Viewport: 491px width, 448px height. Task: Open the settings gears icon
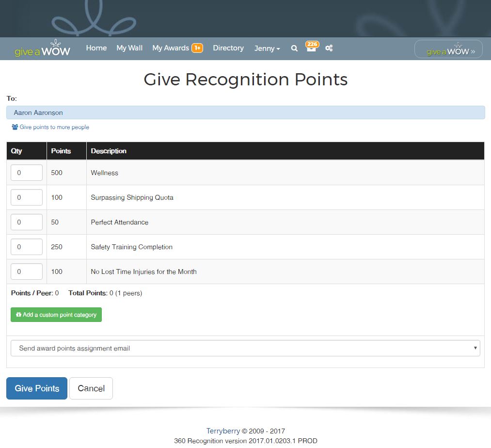329,48
